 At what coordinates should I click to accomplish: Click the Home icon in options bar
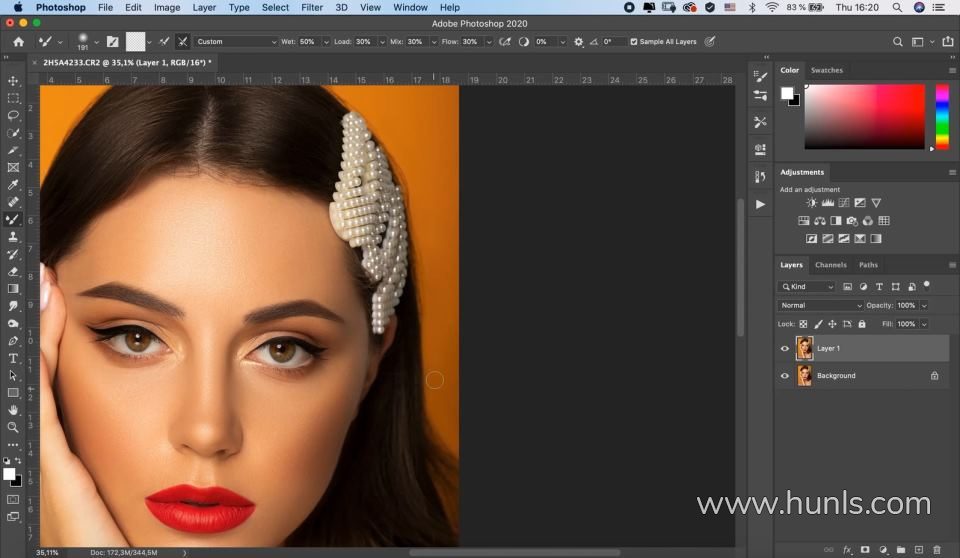(x=18, y=42)
